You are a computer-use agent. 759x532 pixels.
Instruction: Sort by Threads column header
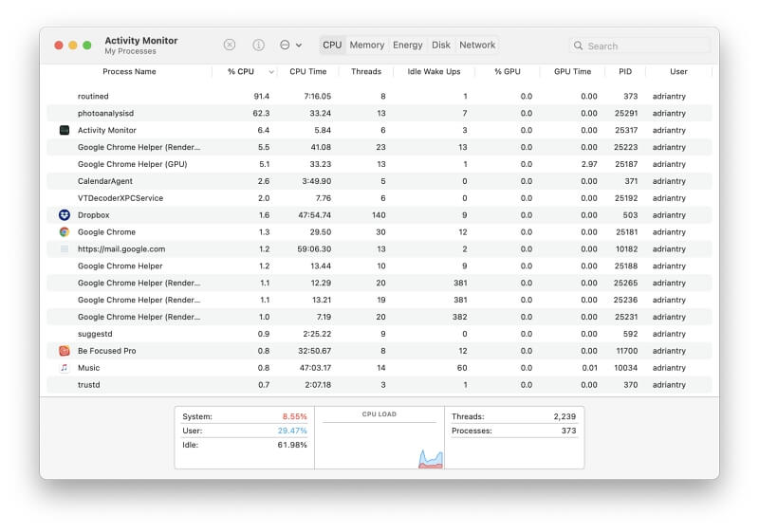click(x=366, y=71)
